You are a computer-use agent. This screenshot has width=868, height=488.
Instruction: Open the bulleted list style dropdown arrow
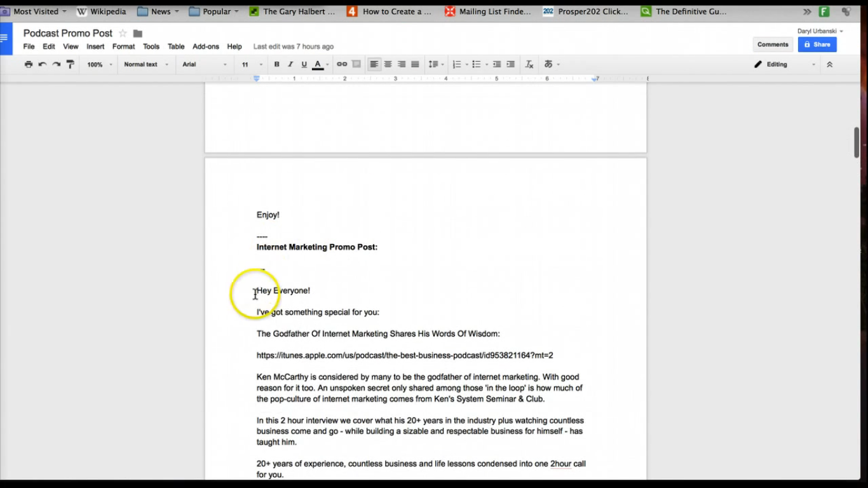point(487,64)
